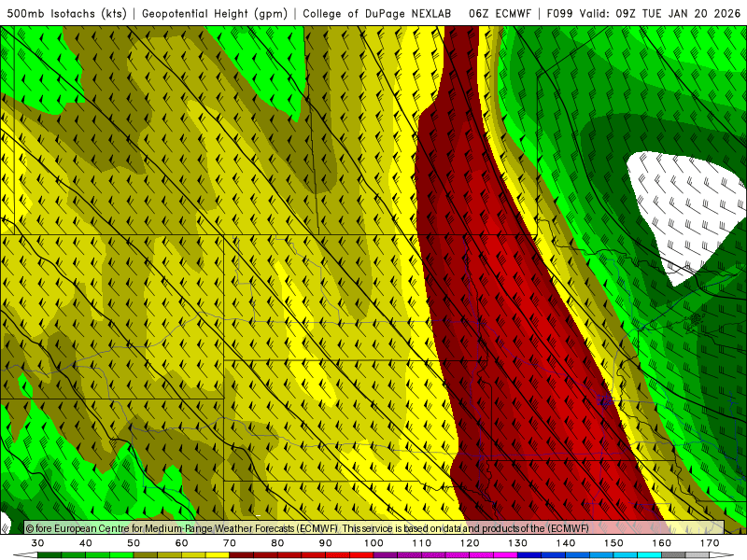This screenshot has height=560, width=747.
Task: Pick the darkest green swatch starting at 30
Action: (x=49, y=555)
